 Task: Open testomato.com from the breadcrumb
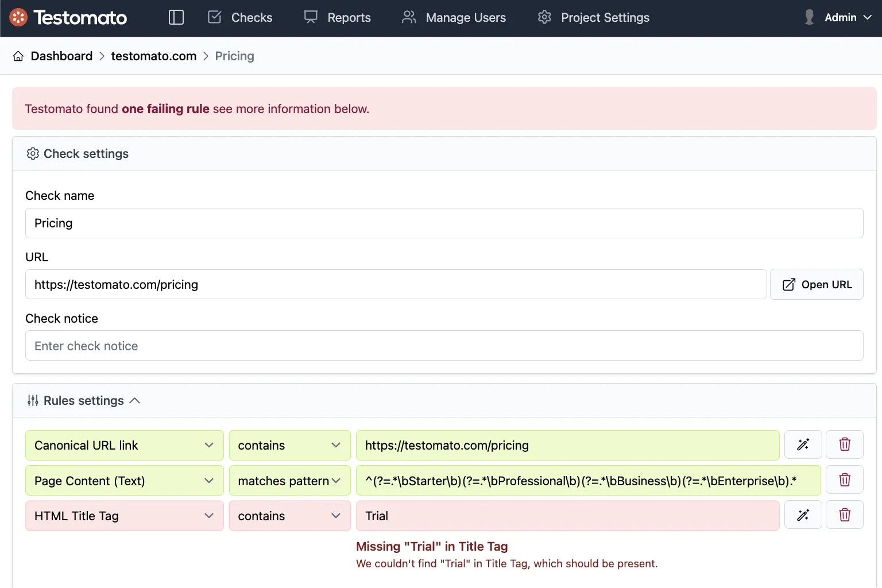pos(153,56)
